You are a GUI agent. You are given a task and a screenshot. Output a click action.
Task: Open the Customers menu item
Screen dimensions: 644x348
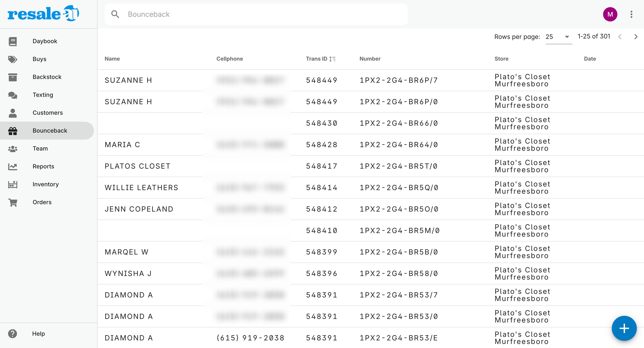tap(47, 113)
